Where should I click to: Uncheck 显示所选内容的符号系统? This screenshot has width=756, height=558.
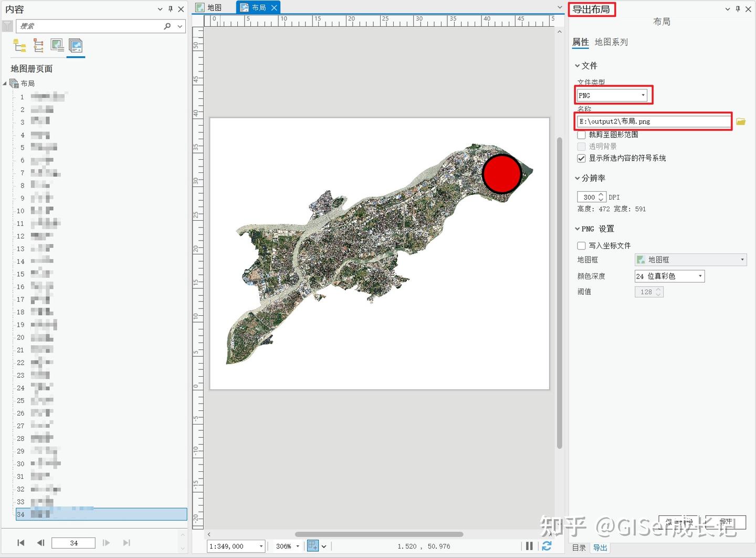581,158
